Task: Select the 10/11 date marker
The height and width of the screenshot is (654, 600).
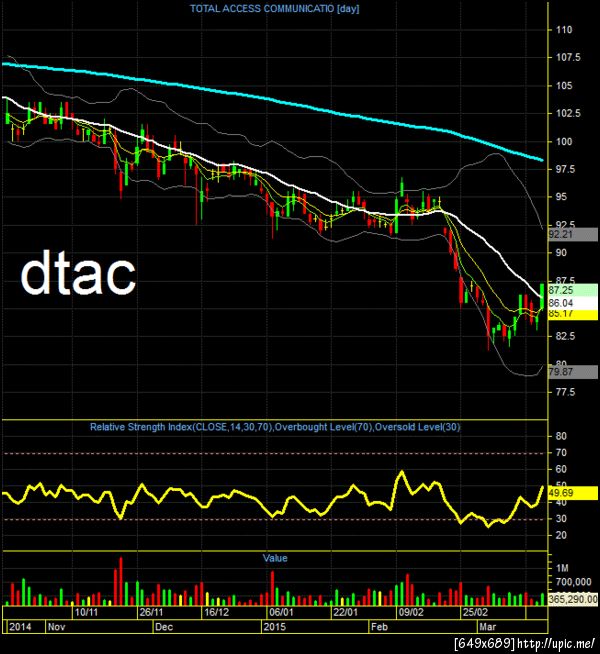Action: 86,612
